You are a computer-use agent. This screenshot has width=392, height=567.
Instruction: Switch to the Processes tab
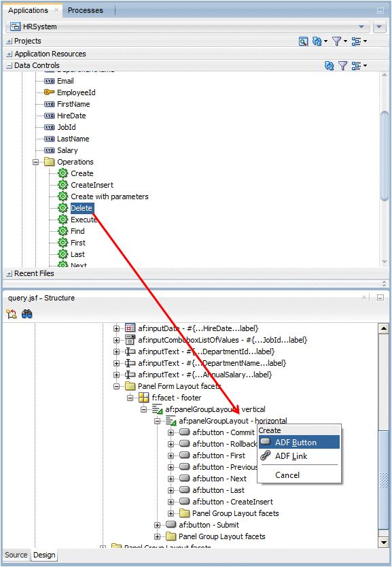[86, 10]
